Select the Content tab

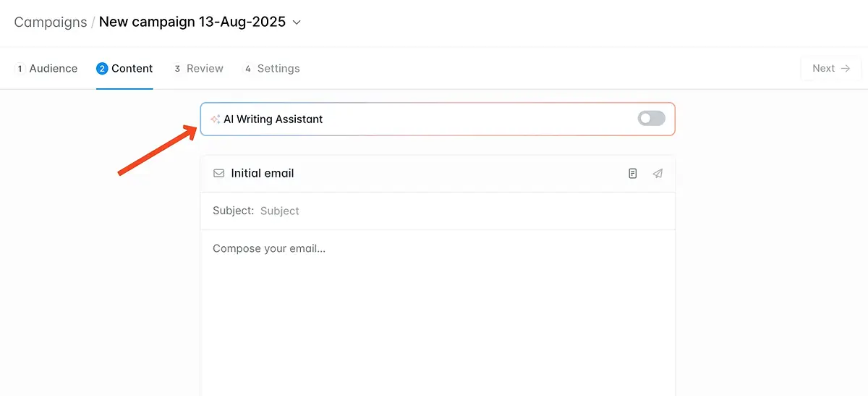(132, 69)
